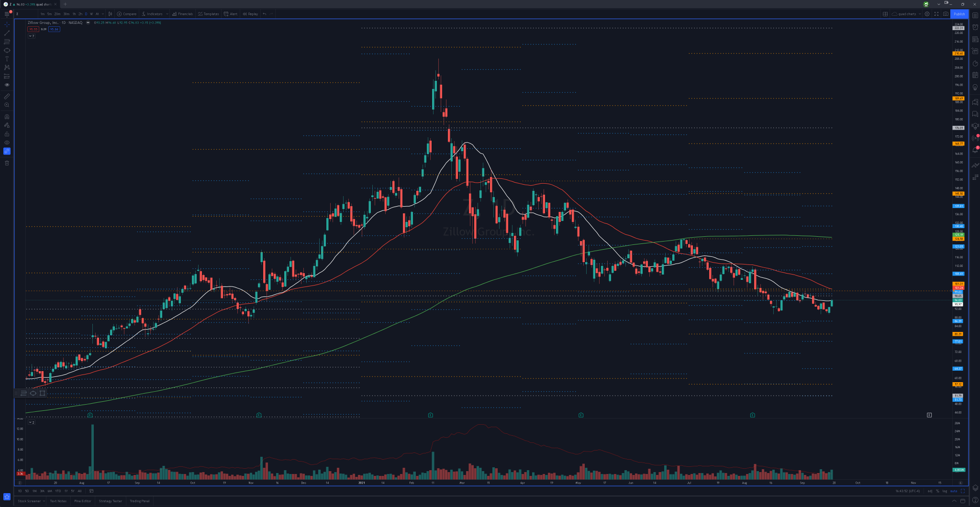The image size is (980, 507).
Task: Click the Z symbol search field
Action: pos(26,14)
